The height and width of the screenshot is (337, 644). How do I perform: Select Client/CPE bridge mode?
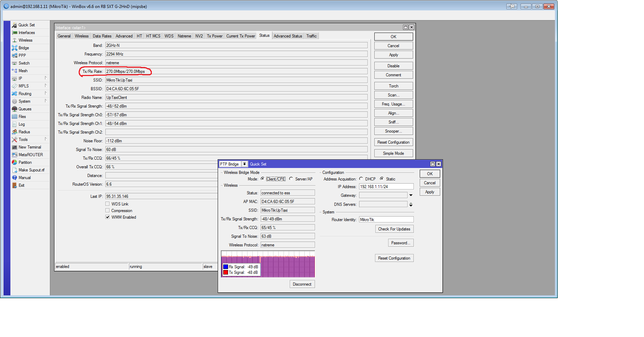click(x=262, y=179)
